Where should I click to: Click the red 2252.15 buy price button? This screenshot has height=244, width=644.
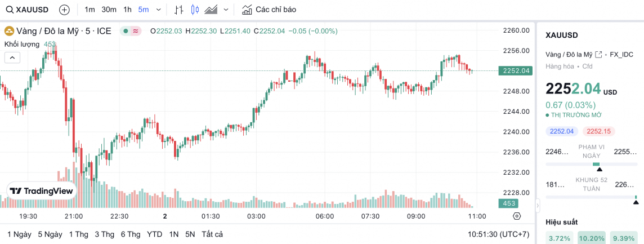[x=599, y=131]
